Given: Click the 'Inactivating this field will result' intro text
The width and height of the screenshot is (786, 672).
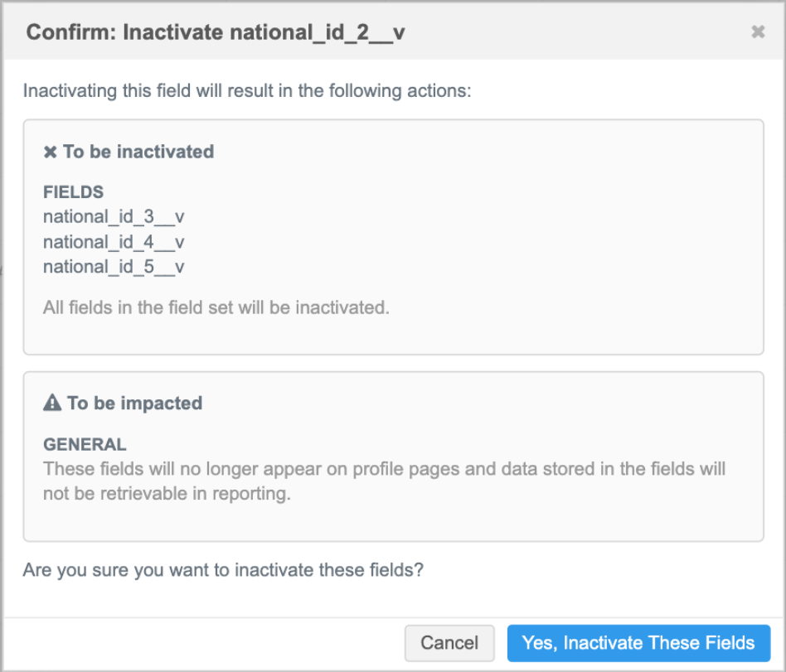Looking at the screenshot, I should point(247,90).
